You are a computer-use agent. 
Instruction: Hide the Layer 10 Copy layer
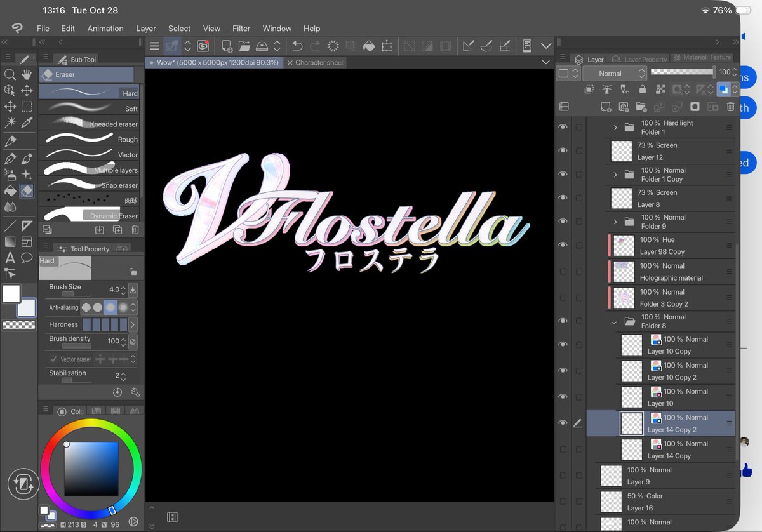563,345
